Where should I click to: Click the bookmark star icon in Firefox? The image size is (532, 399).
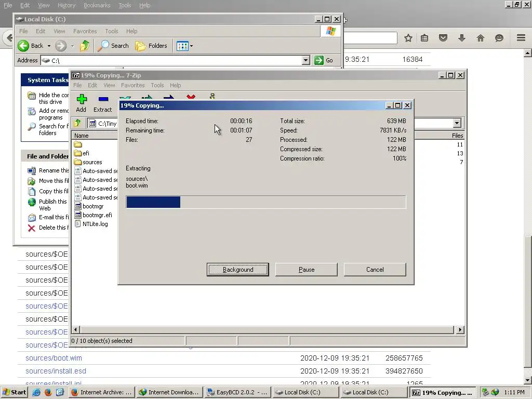point(408,38)
